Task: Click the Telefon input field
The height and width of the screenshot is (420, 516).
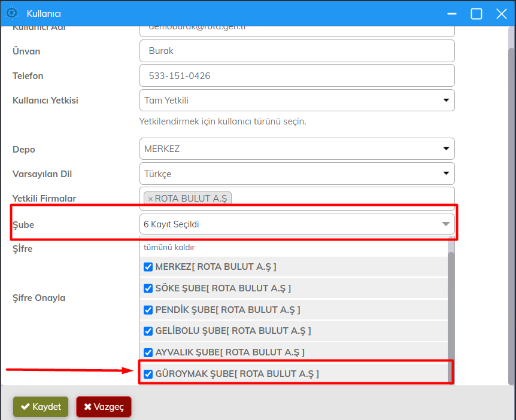Action: pos(296,76)
